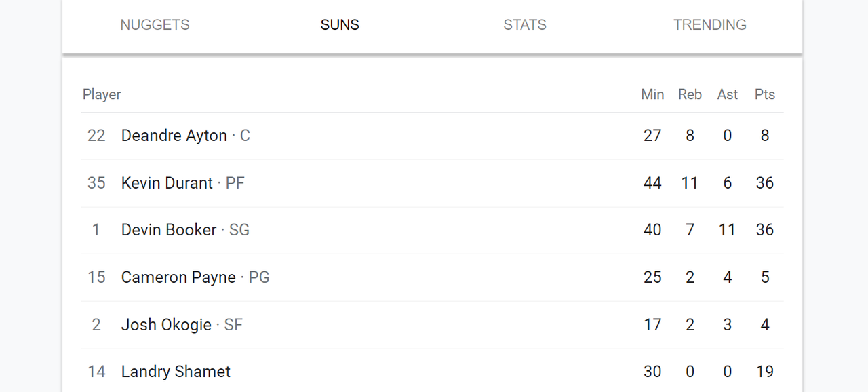Click jersey number 22 beside Ayton
The height and width of the screenshot is (392, 868).
click(96, 136)
